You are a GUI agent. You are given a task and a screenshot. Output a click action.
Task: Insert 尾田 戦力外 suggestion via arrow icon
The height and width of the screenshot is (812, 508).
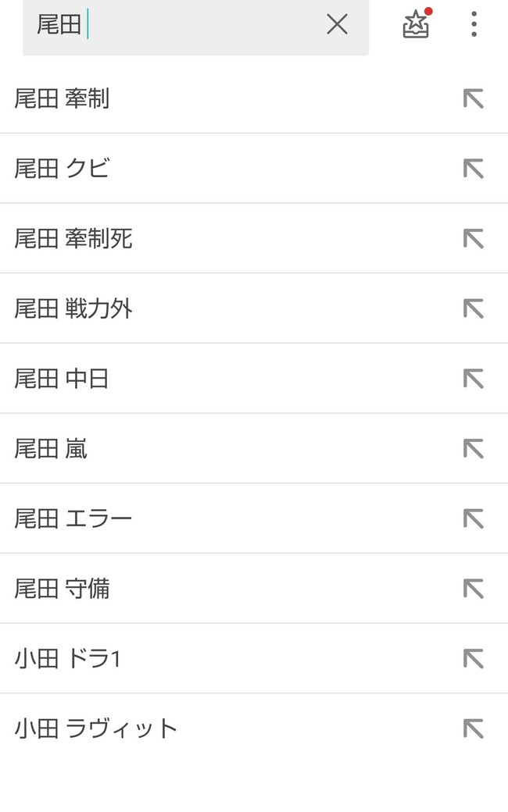pyautogui.click(x=474, y=308)
